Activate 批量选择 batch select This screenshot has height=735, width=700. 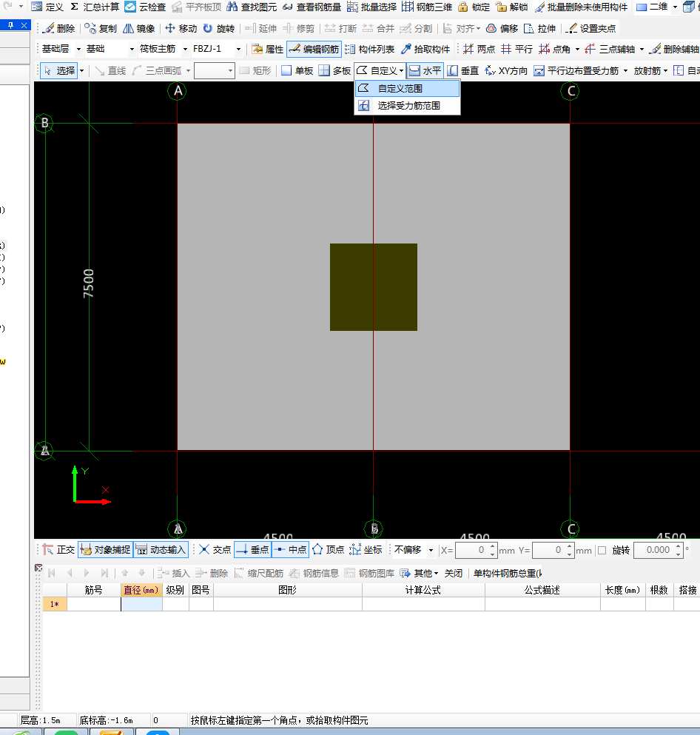point(371,7)
